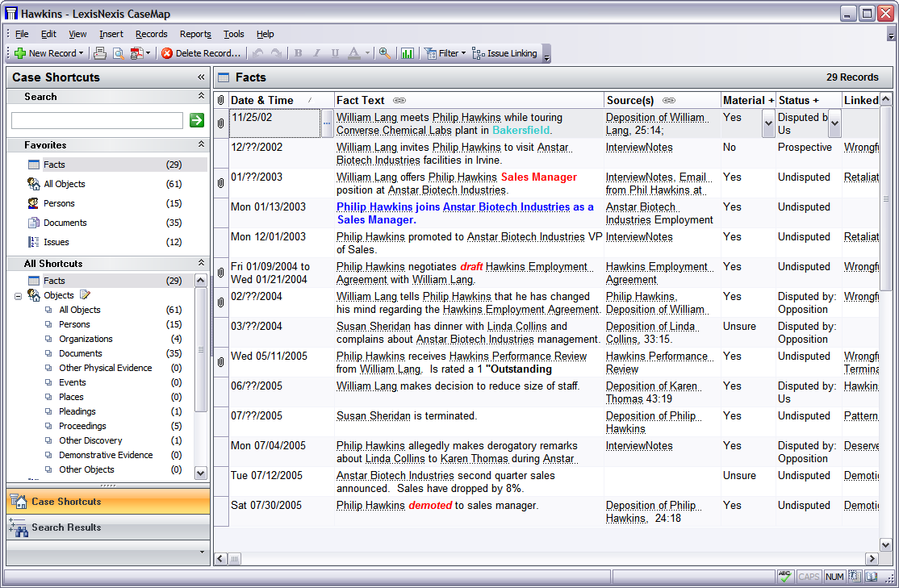This screenshot has height=588, width=899.
Task: Switch to Search Results pane
Action: (x=66, y=528)
